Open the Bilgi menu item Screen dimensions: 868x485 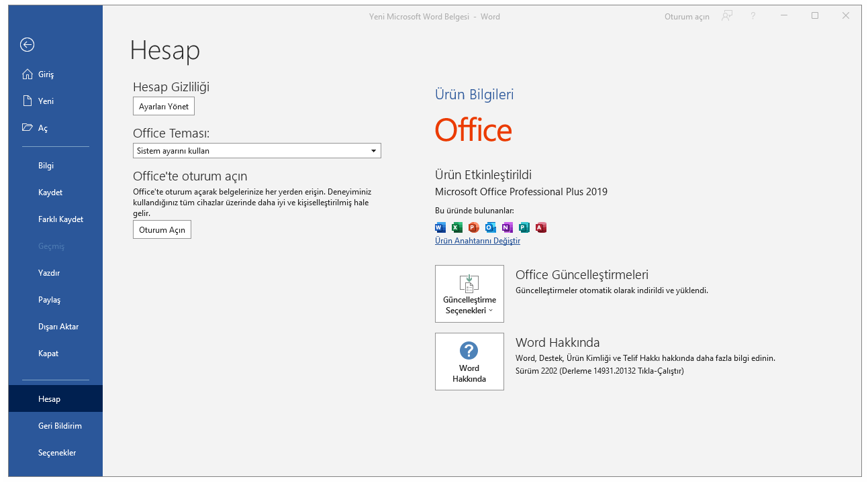(x=46, y=166)
